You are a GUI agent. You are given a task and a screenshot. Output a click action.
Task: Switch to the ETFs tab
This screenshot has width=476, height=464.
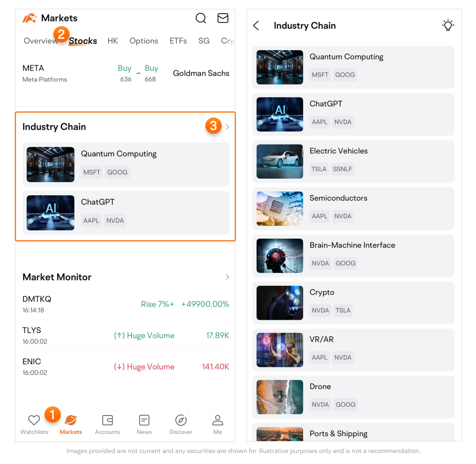[x=178, y=41]
